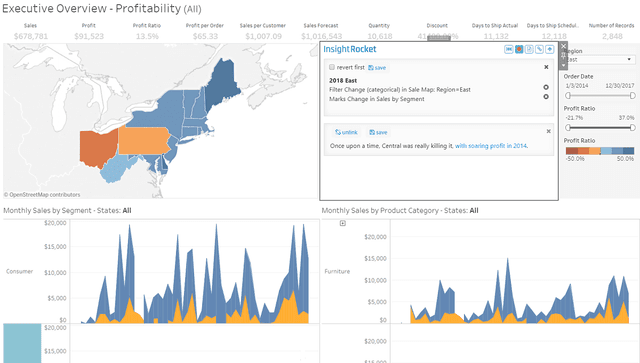
Task: Select the Filter Change step radio circle
Action: pyautogui.click(x=546, y=87)
